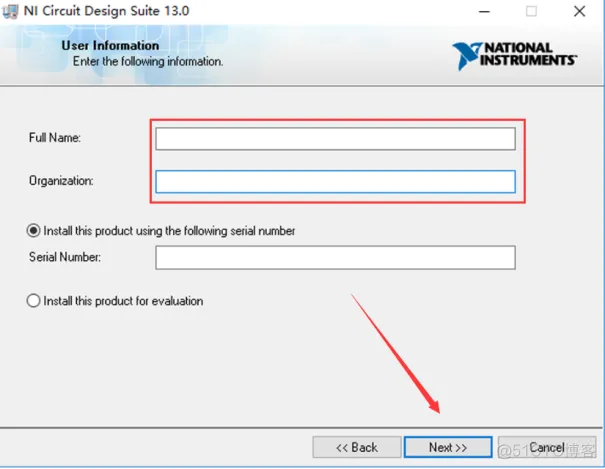Click the 'Full Name:' label

pyautogui.click(x=55, y=138)
